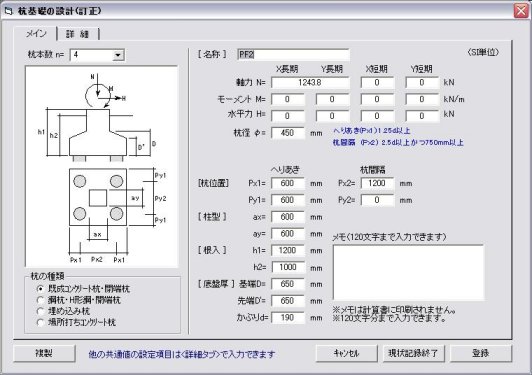Click the かぶりd field
This screenshot has height=375, width=532.
click(x=287, y=318)
